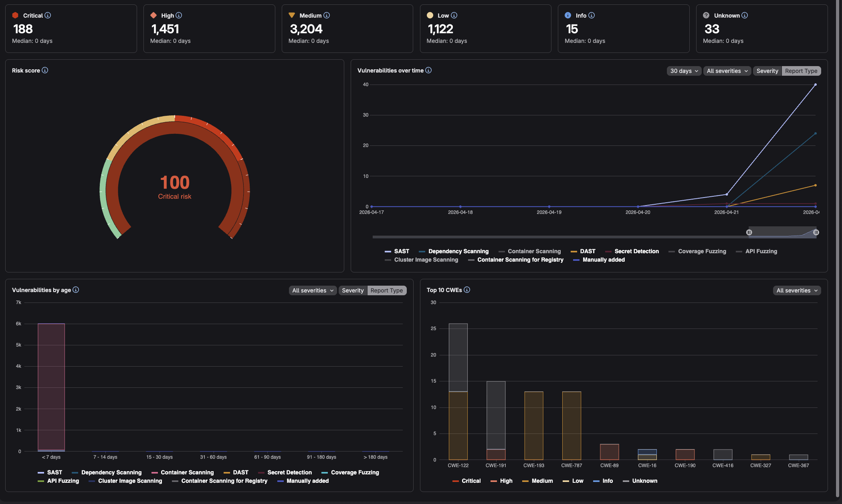This screenshot has height=504, width=842.
Task: Open the 30 days time range dropdown
Action: (684, 71)
